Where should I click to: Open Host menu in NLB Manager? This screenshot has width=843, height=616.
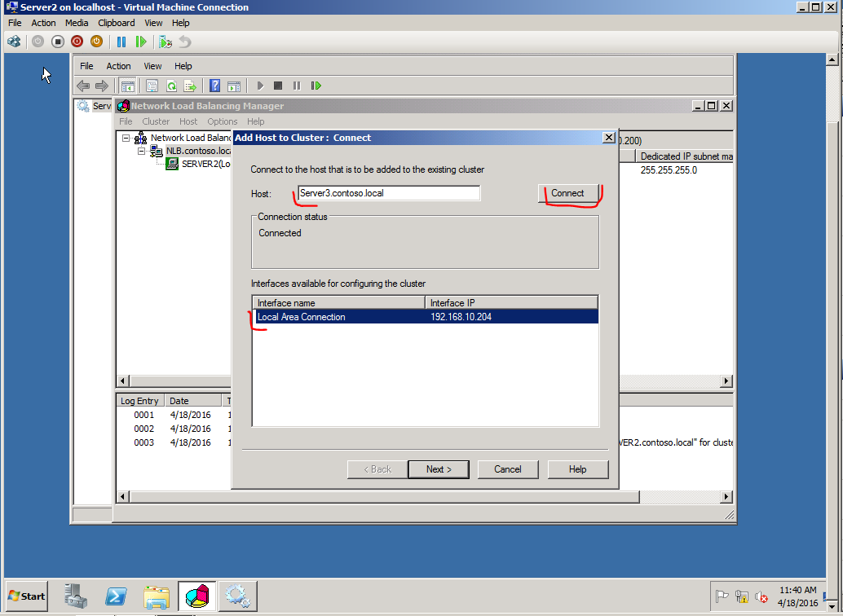click(x=188, y=121)
